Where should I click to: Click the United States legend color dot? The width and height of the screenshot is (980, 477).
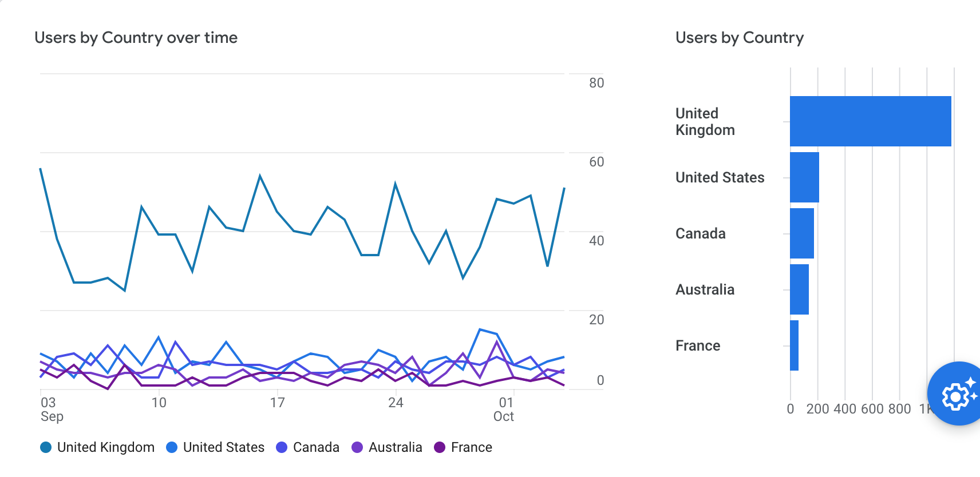pos(172,447)
